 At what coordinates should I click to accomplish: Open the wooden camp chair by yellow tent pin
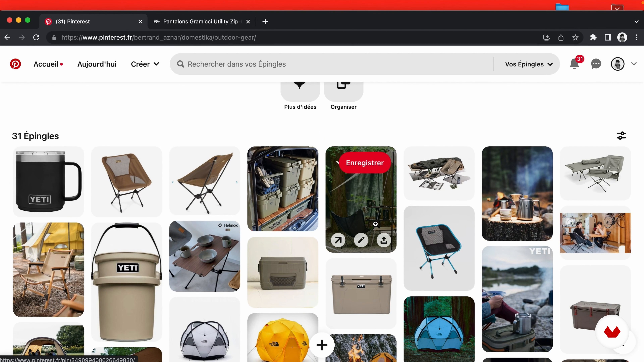tap(48, 269)
